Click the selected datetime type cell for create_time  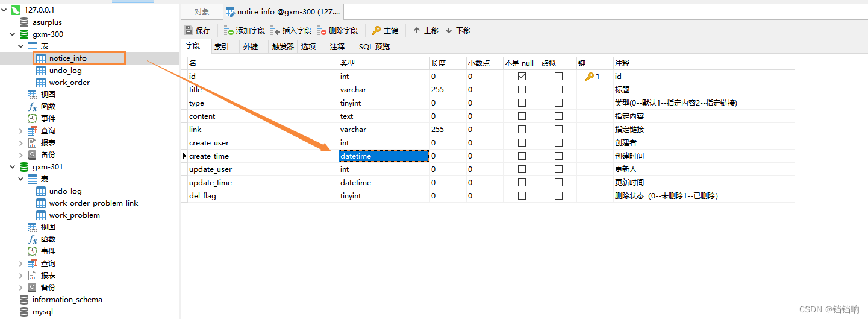point(384,156)
